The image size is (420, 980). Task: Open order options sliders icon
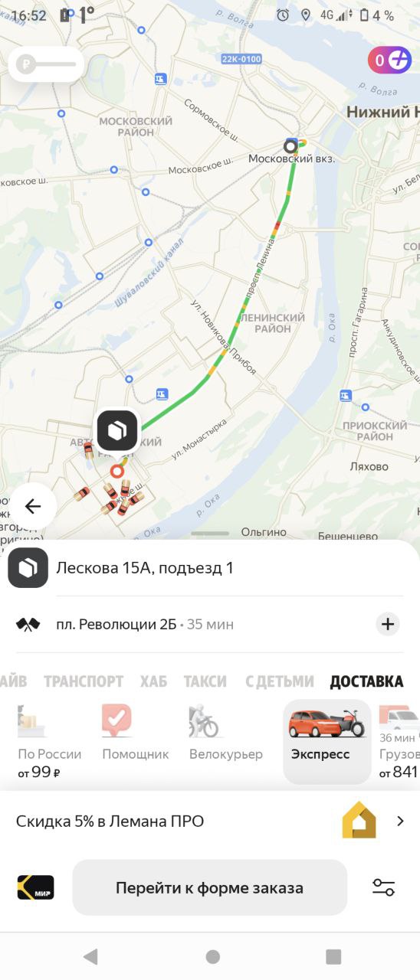tap(383, 887)
